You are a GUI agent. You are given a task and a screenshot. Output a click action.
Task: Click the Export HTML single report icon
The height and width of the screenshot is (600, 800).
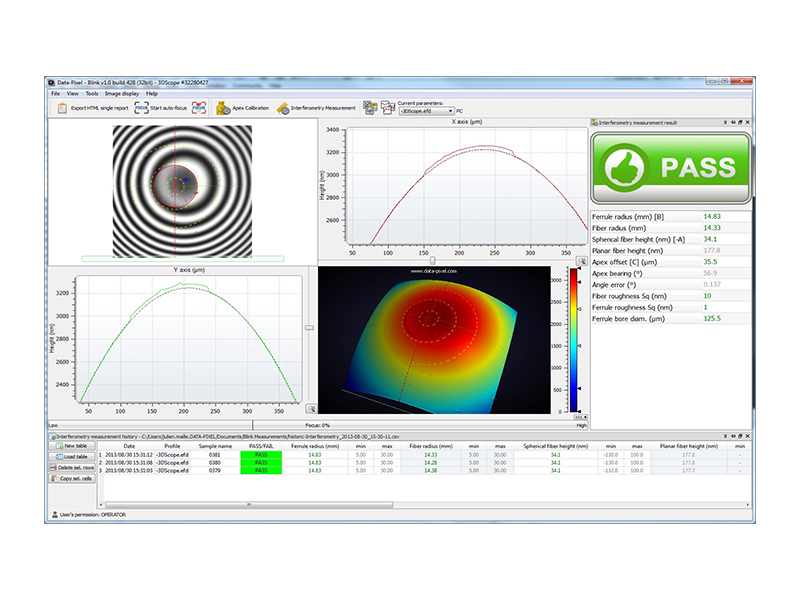(62, 108)
